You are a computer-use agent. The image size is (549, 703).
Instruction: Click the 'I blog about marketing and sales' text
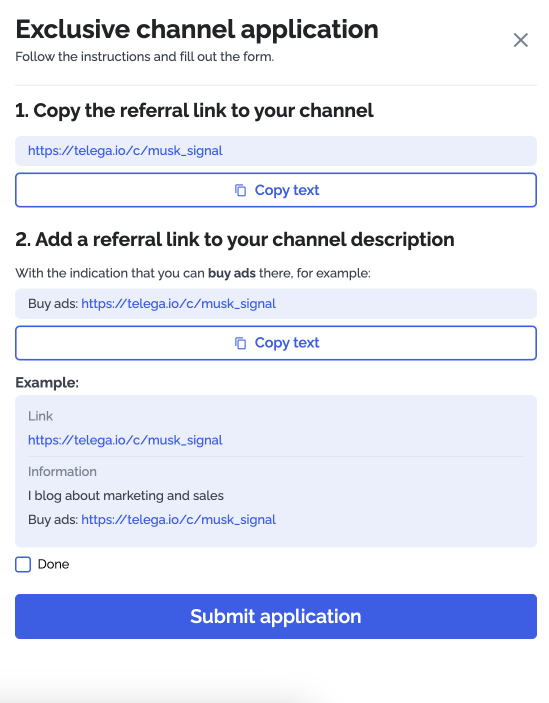pos(125,495)
